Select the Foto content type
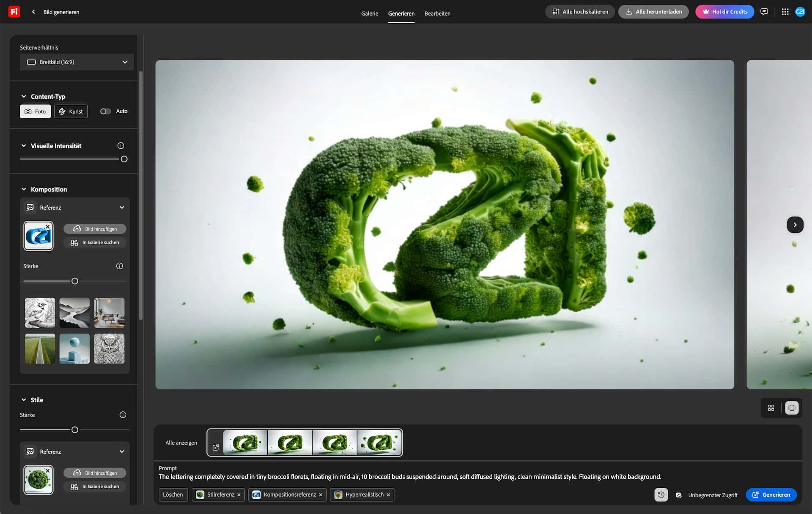 [36, 112]
